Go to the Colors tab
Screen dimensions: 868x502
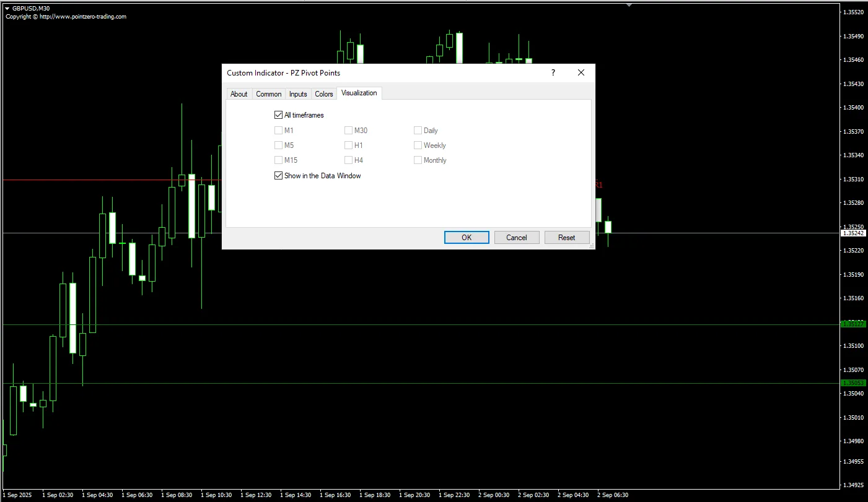click(323, 94)
